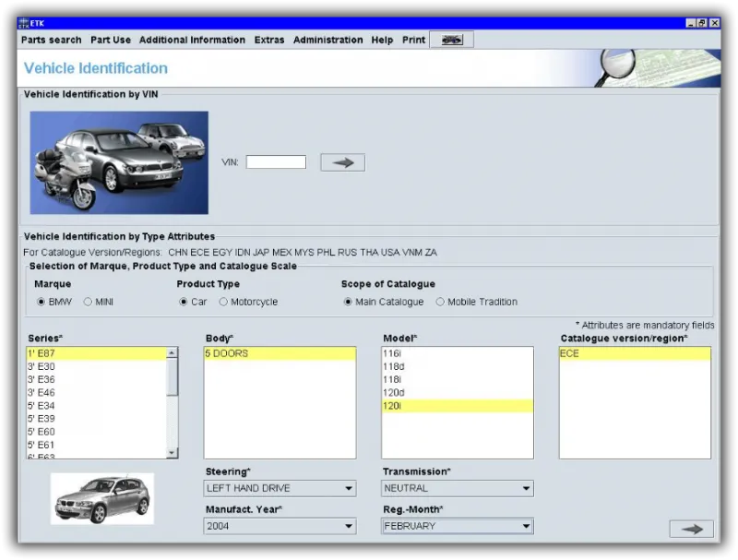Choose the Car product type
738x560 pixels.
tap(184, 302)
